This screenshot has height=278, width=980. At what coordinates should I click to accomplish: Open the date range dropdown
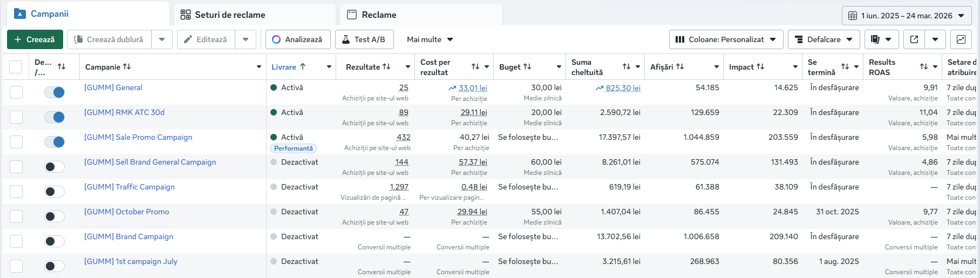(909, 16)
